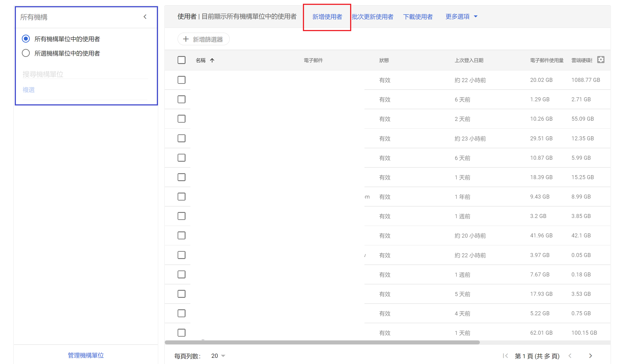Click the 名稱 sort arrow icon

tap(212, 60)
